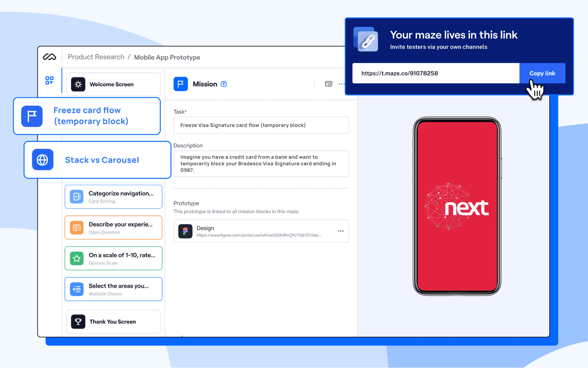Open the Categorize navigation block
This screenshot has width=588, height=368.
point(113,197)
